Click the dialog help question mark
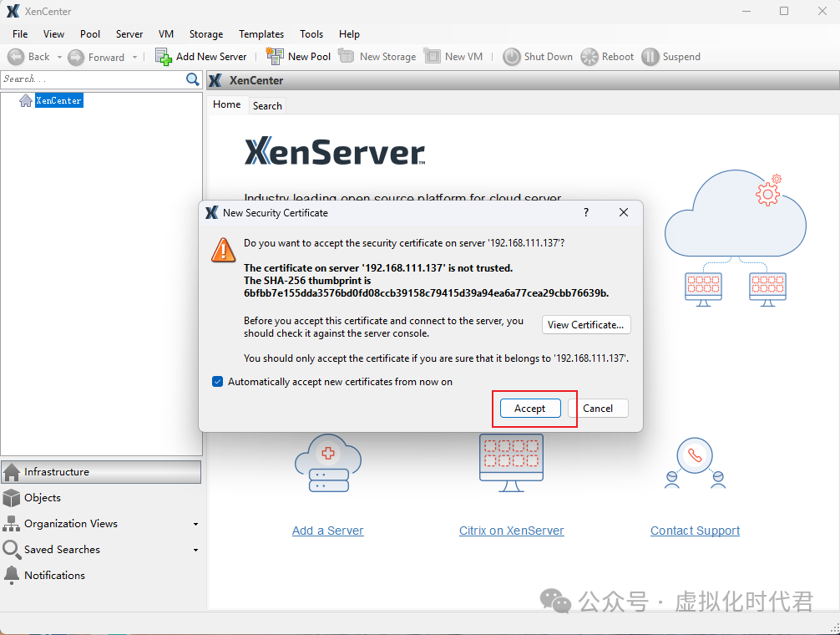This screenshot has height=635, width=840. (x=585, y=213)
